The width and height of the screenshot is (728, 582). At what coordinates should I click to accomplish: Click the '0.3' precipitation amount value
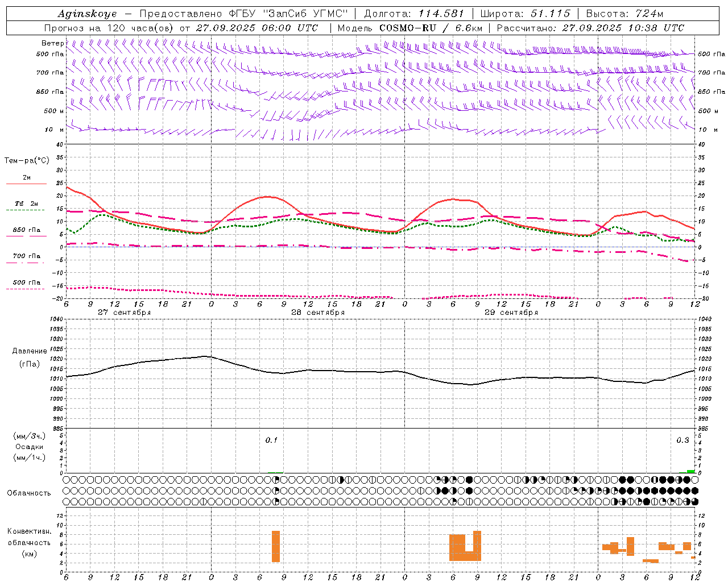682,440
